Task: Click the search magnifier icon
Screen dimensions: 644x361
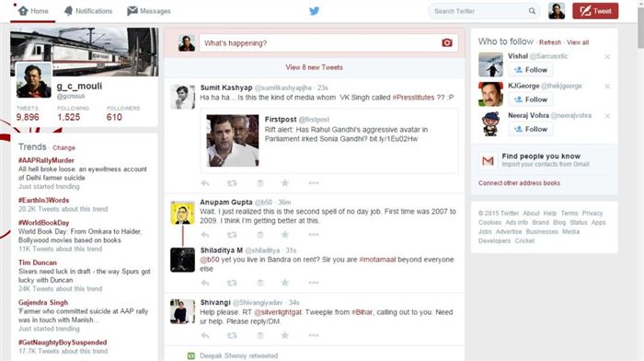Action: pos(532,11)
